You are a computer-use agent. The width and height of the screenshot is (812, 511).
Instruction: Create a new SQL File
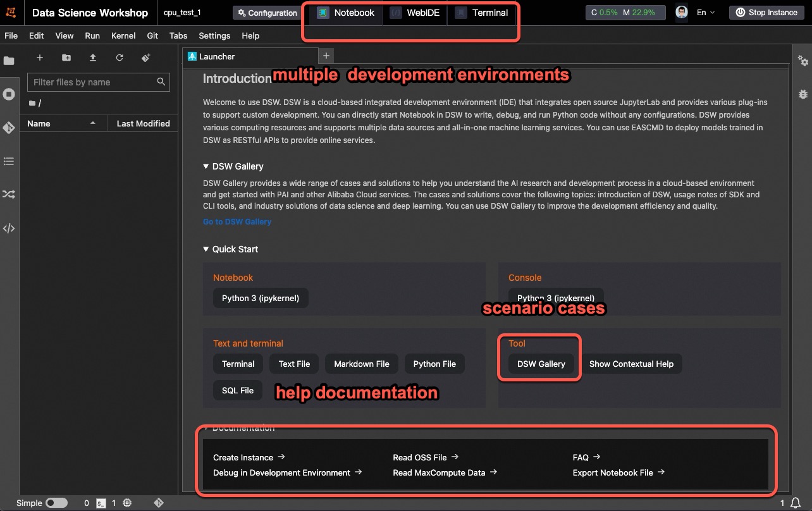point(238,390)
